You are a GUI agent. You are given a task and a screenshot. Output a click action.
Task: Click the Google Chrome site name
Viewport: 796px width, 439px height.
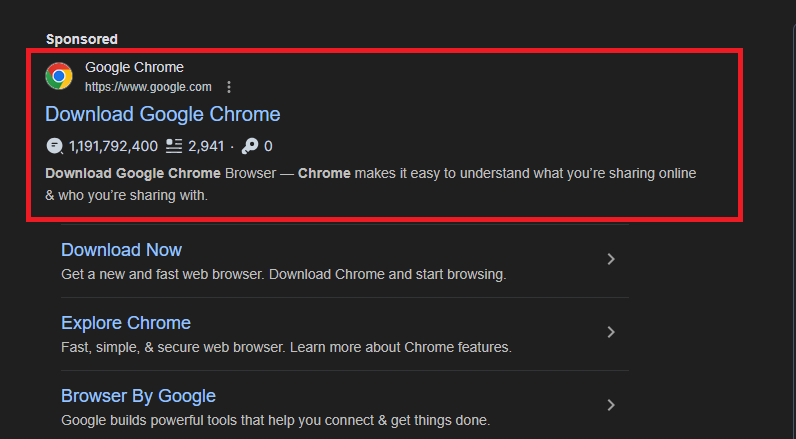coord(134,67)
